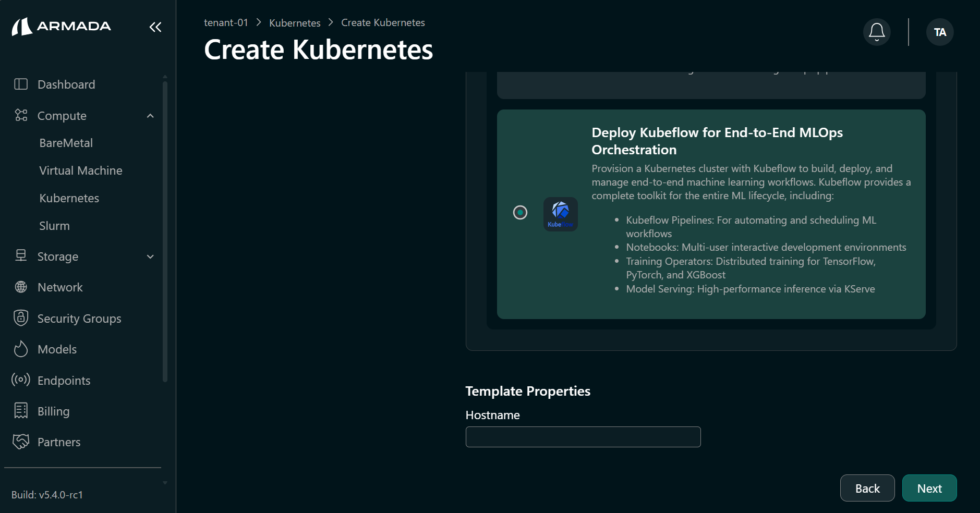980x513 pixels.
Task: Go to Kubernetes breadcrumb link
Action: 295,23
